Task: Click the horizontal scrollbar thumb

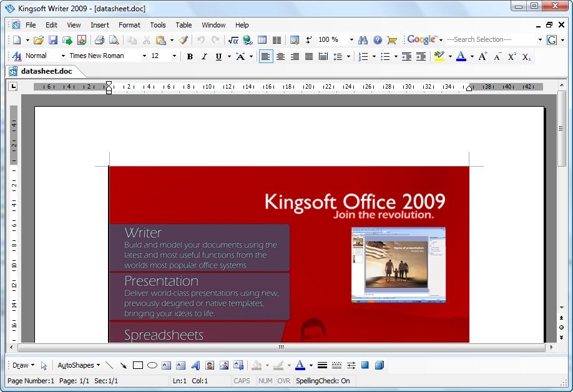Action: coord(281,348)
